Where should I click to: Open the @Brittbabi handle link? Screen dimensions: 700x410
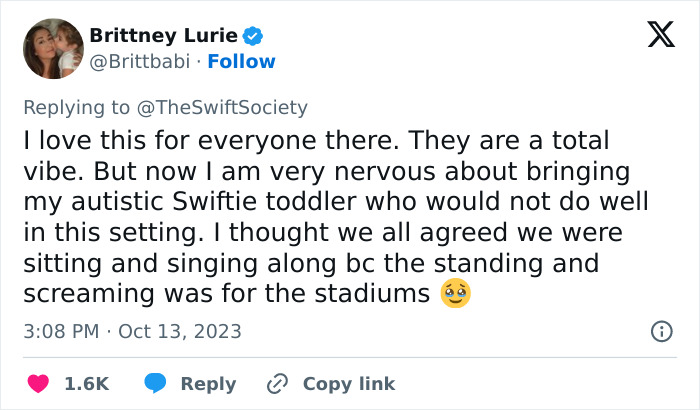click(139, 62)
